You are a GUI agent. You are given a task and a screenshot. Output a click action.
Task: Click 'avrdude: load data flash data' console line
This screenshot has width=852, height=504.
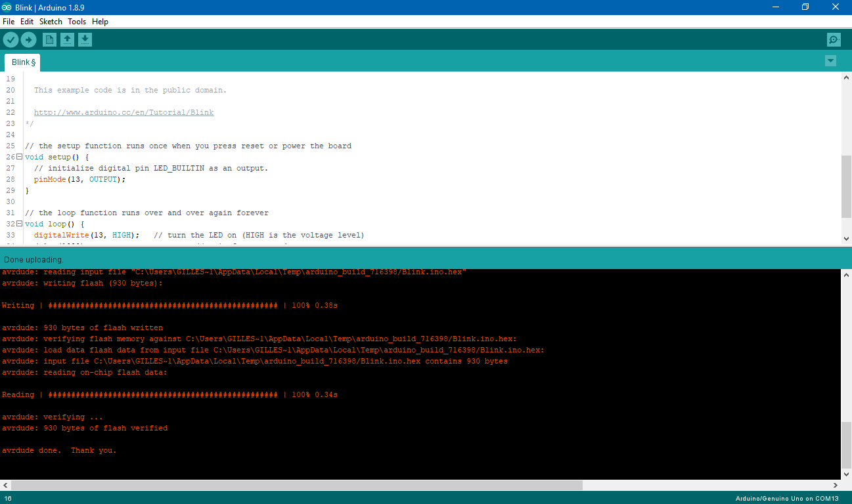point(273,350)
